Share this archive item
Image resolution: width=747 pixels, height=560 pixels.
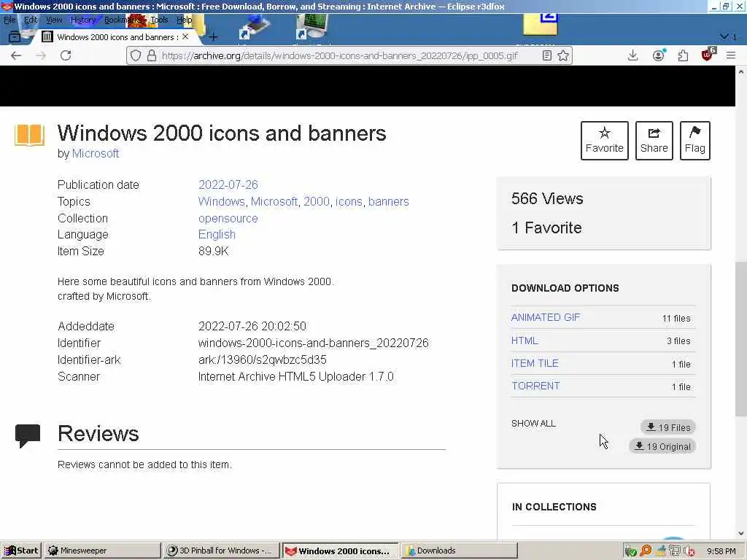(x=654, y=141)
